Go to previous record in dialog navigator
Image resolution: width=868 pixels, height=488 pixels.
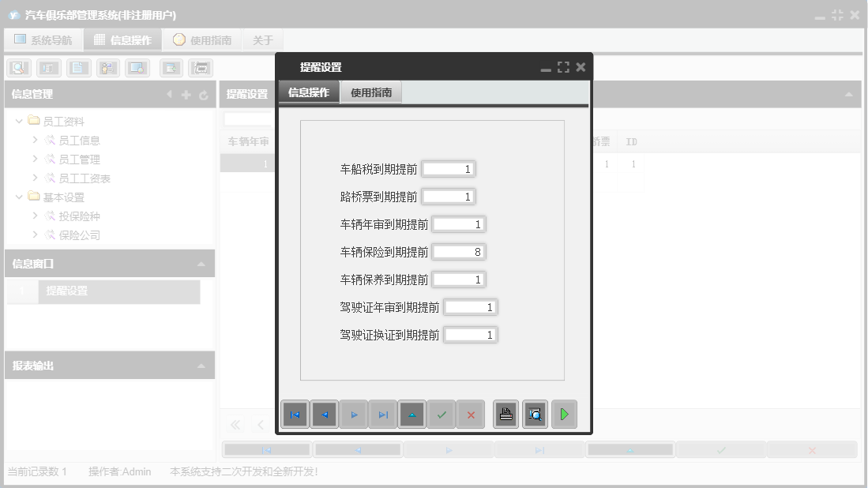coord(325,415)
